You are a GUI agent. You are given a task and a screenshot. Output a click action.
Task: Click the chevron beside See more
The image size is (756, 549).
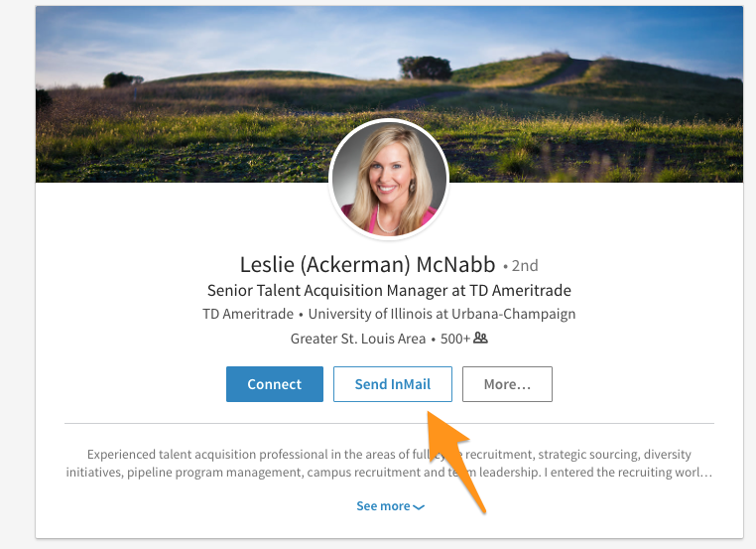pyautogui.click(x=419, y=507)
